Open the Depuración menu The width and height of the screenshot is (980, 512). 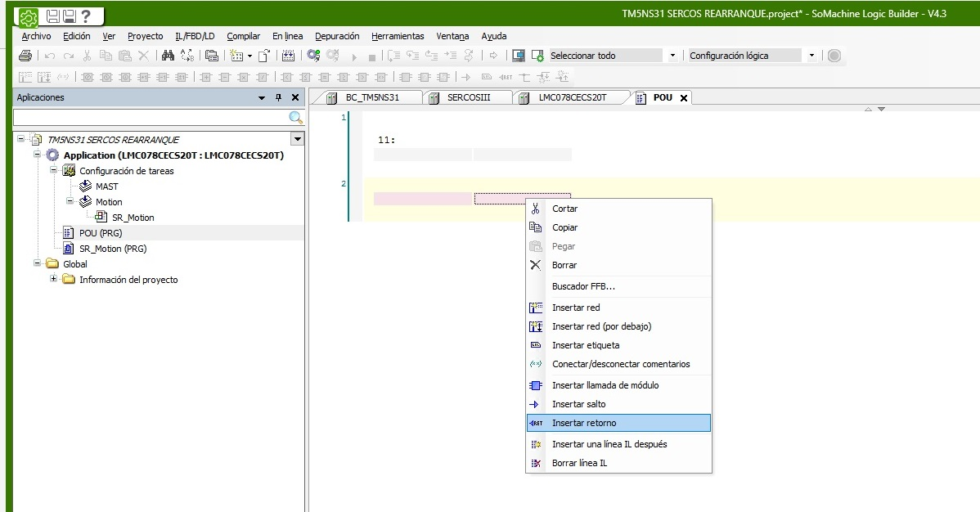pyautogui.click(x=337, y=36)
